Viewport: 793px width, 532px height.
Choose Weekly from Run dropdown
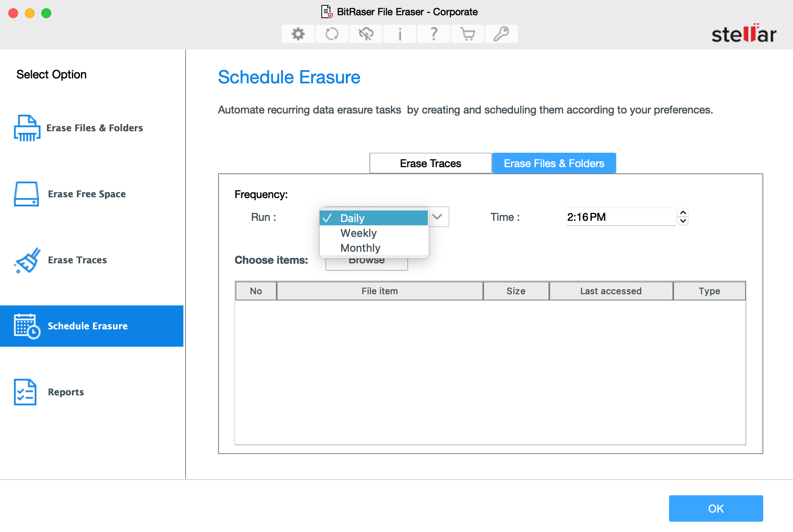point(374,233)
